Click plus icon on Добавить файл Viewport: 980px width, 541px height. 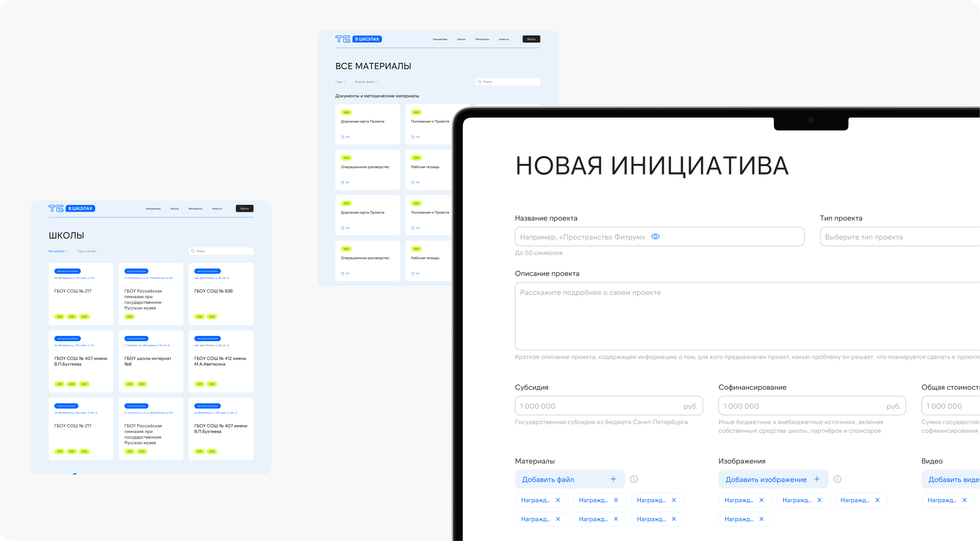click(613, 479)
